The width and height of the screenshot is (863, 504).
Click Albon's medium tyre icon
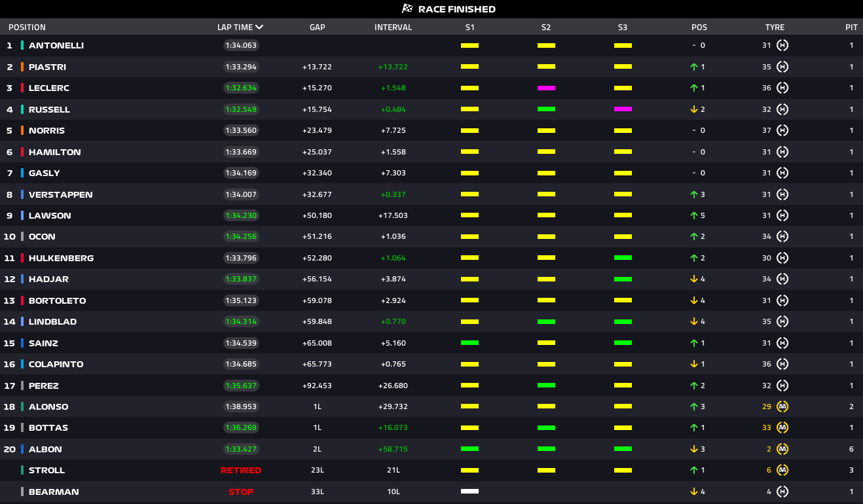point(782,449)
